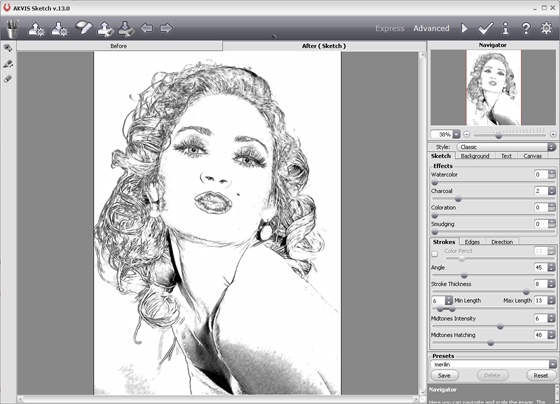Open the AKVIS home page pencil-cup logo

pyautogui.click(x=13, y=28)
